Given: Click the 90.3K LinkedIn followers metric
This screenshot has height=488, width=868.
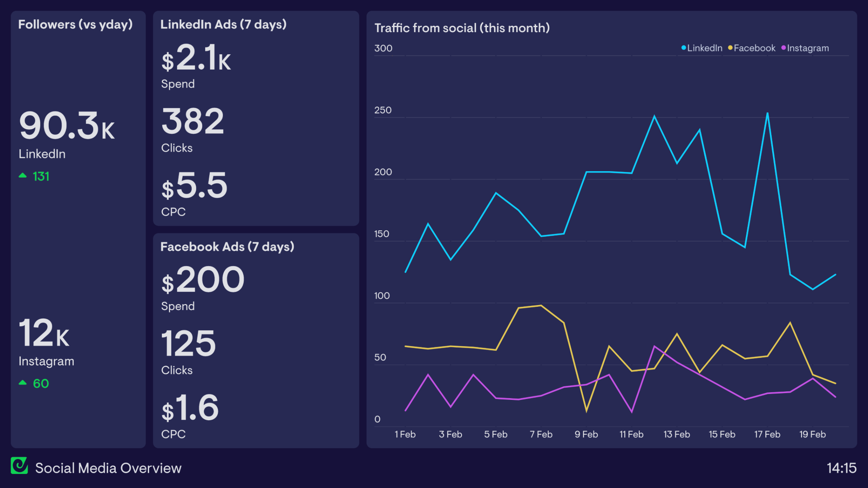Looking at the screenshot, I should click(x=67, y=127).
